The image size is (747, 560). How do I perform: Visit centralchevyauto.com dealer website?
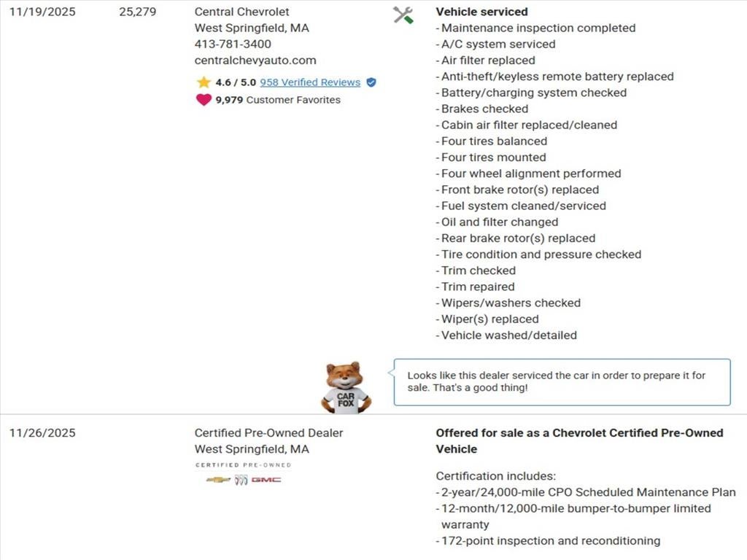pos(255,61)
